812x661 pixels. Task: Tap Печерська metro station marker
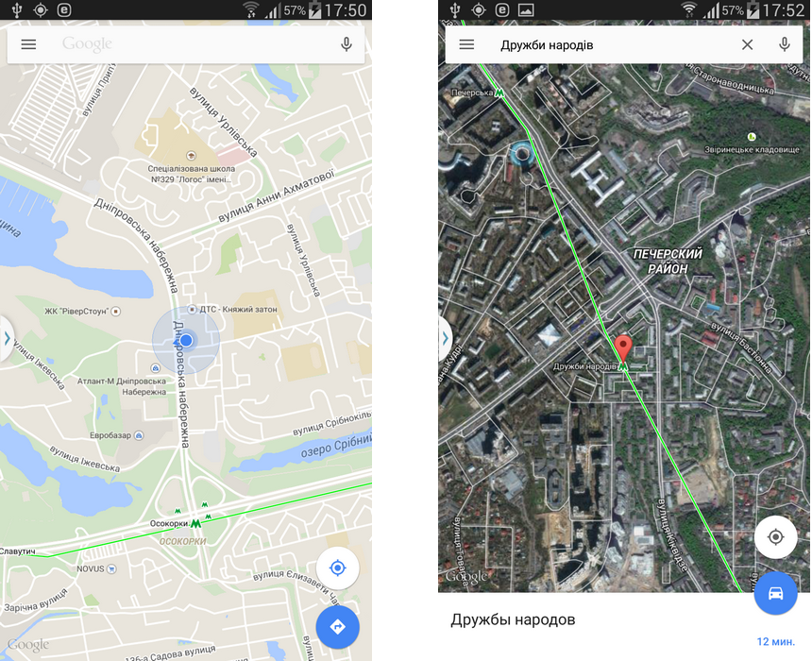499,93
